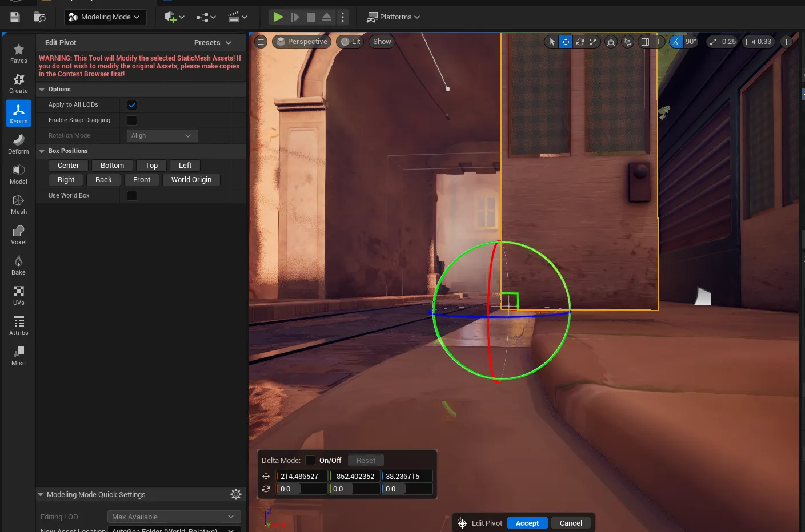805x532 pixels.
Task: Set pivot to Left box position
Action: click(x=185, y=166)
